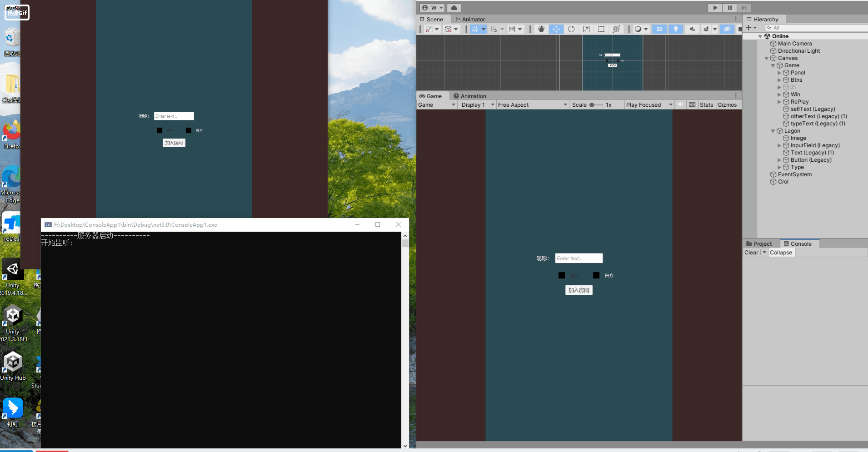The image size is (868, 452).
Task: Collapse the Online scene in Hierarchy
Action: pyautogui.click(x=760, y=36)
